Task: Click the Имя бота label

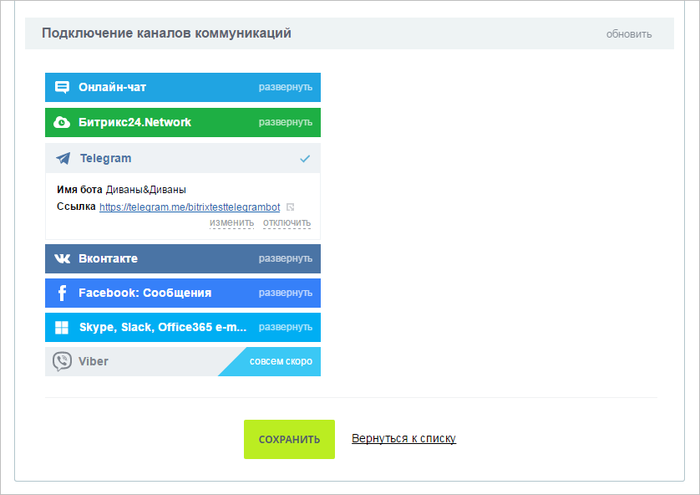Action: click(79, 190)
